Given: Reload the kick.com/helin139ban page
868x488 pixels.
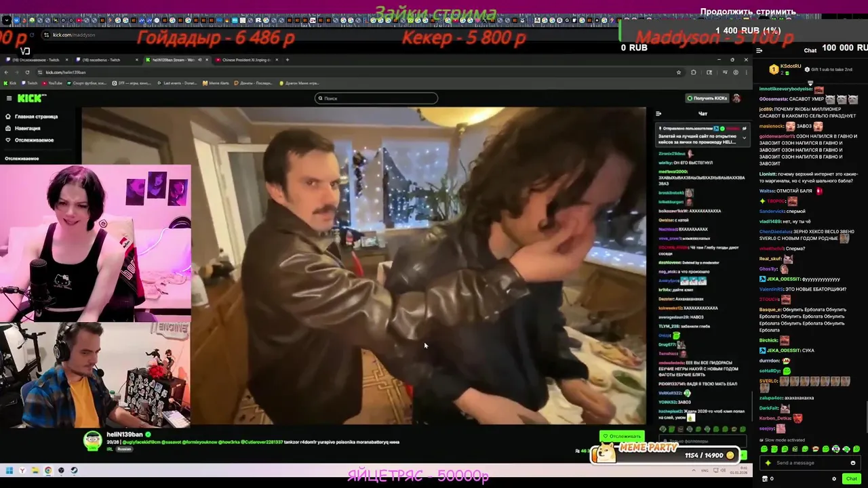Looking at the screenshot, I should 28,73.
